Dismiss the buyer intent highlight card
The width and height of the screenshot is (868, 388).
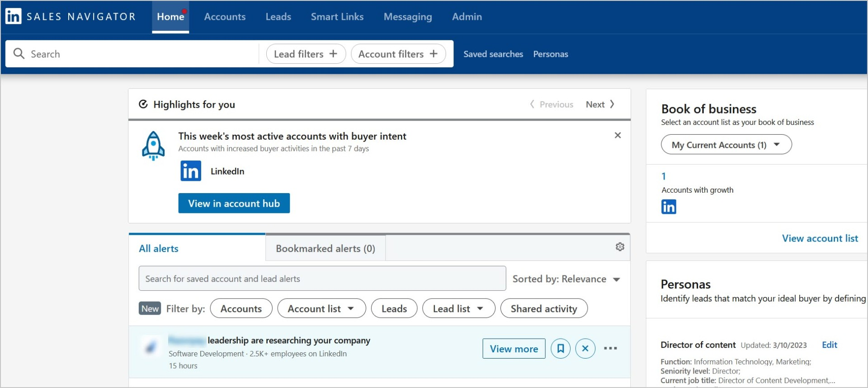click(618, 135)
